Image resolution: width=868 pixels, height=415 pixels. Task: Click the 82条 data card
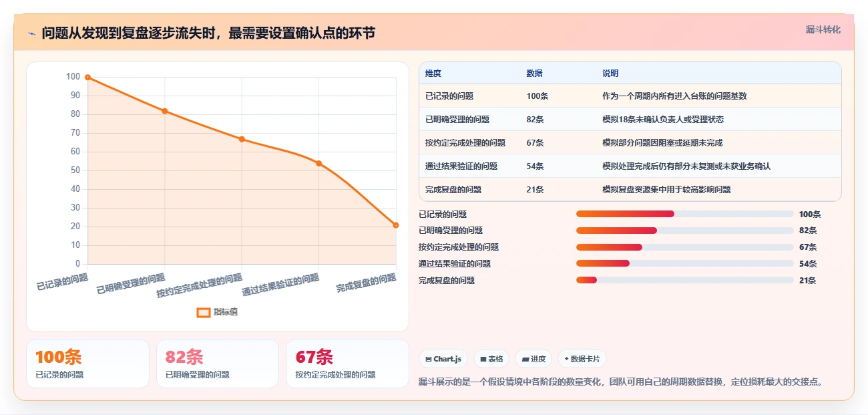218,364
